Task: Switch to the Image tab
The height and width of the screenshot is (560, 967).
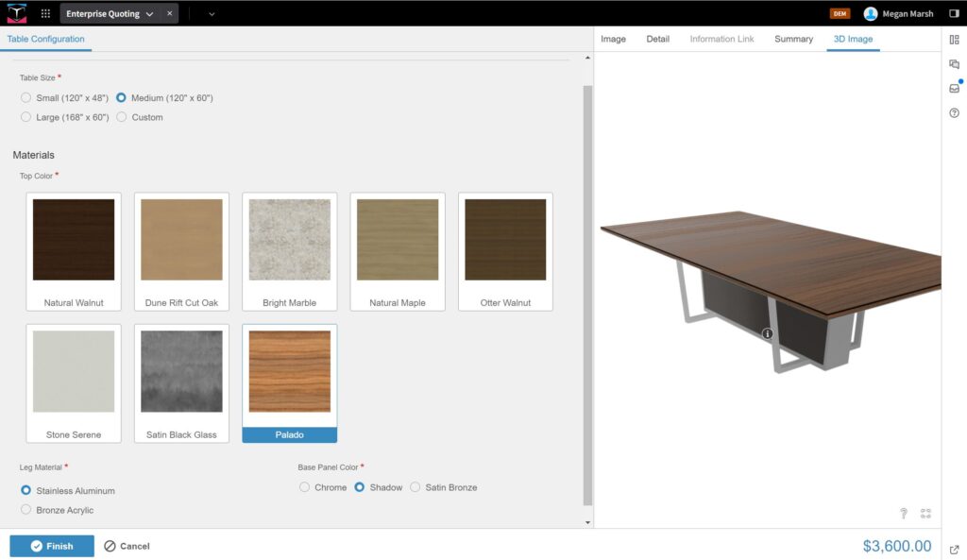Action: coord(613,39)
